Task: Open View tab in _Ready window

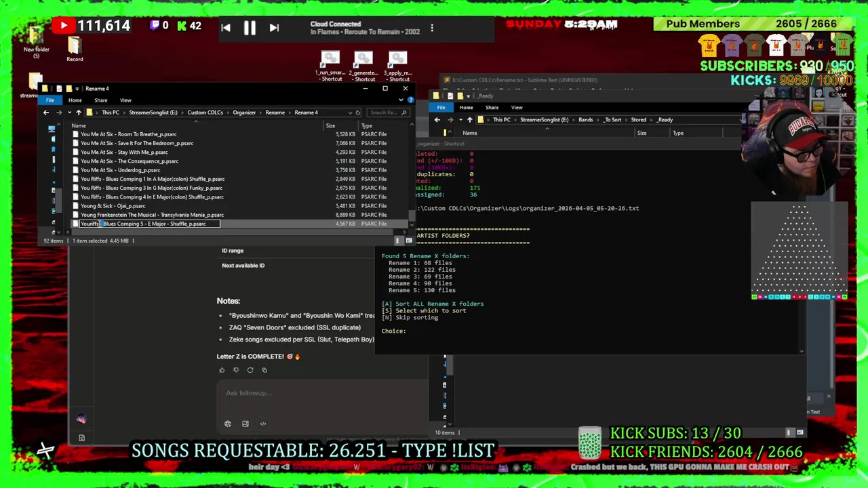Action: (x=517, y=108)
